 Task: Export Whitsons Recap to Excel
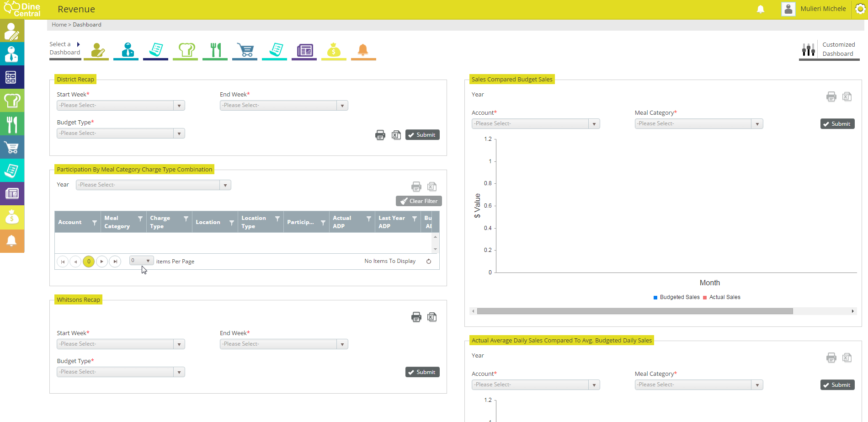(x=432, y=317)
